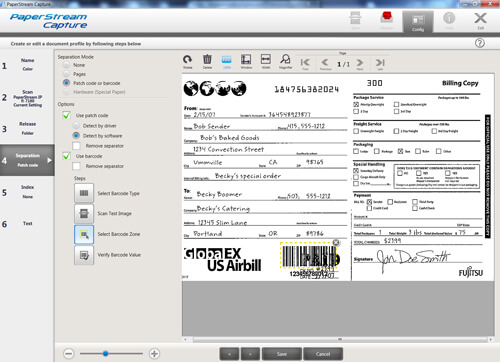Choose Detect by driver option

point(76,126)
